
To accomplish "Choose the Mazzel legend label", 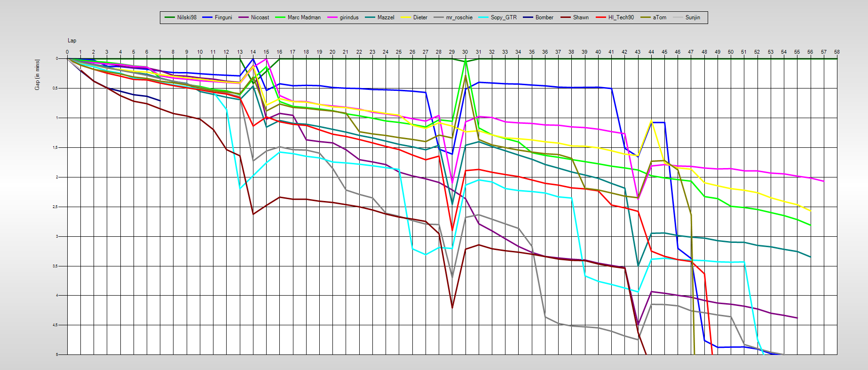I will 386,17.
